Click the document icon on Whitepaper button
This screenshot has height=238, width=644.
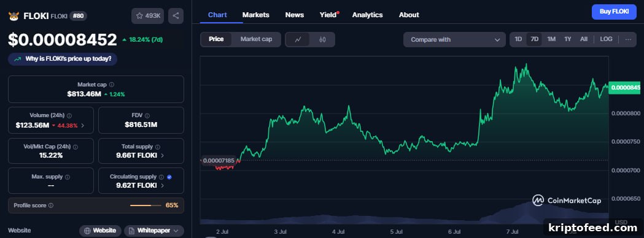[x=131, y=231]
